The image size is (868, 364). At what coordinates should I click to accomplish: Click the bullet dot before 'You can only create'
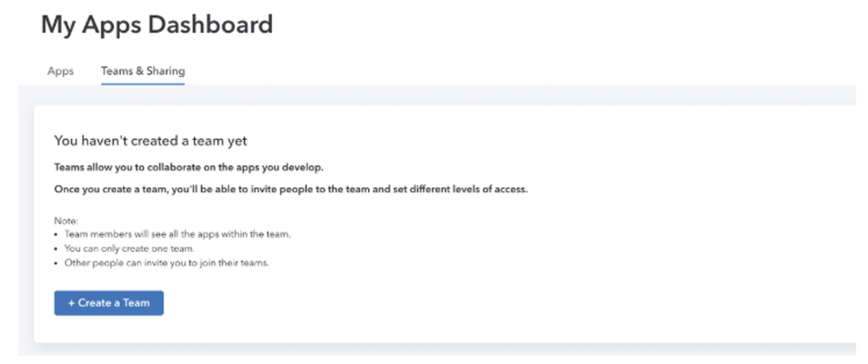tap(57, 249)
